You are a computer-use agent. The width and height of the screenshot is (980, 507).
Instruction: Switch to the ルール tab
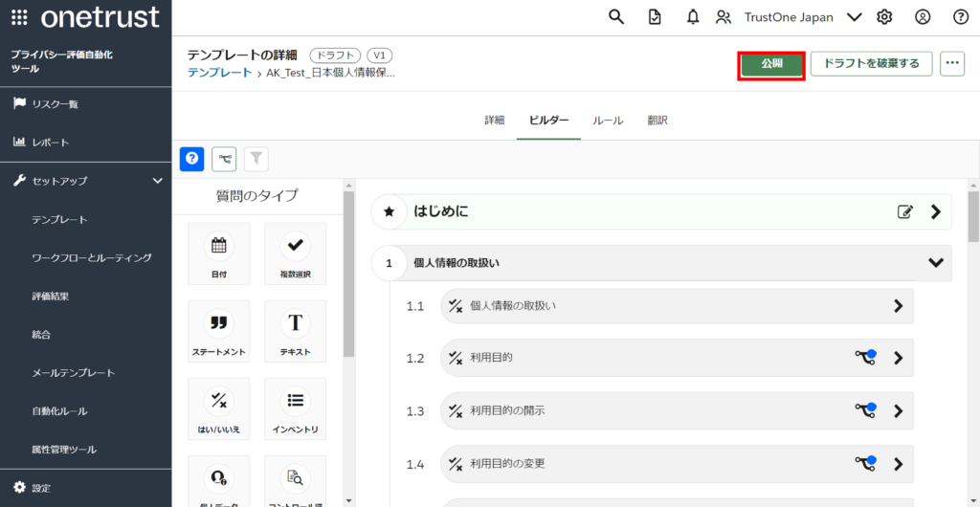(x=608, y=121)
